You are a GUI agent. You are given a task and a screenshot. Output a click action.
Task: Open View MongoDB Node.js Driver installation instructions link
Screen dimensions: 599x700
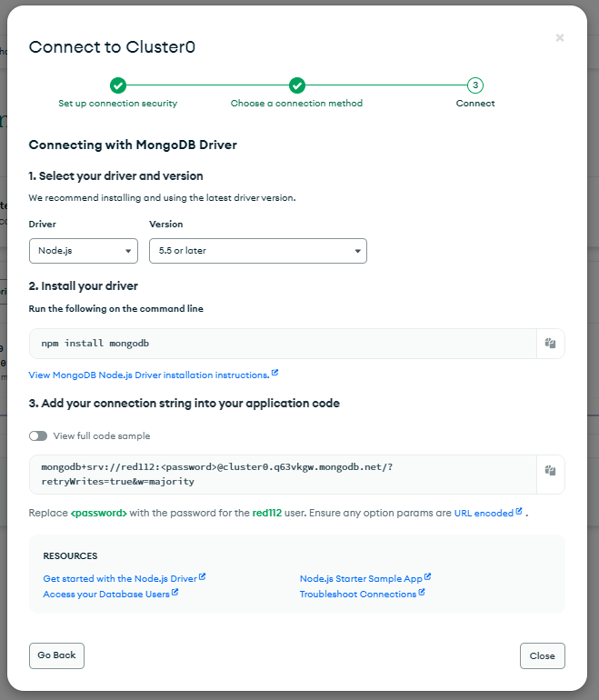(153, 375)
